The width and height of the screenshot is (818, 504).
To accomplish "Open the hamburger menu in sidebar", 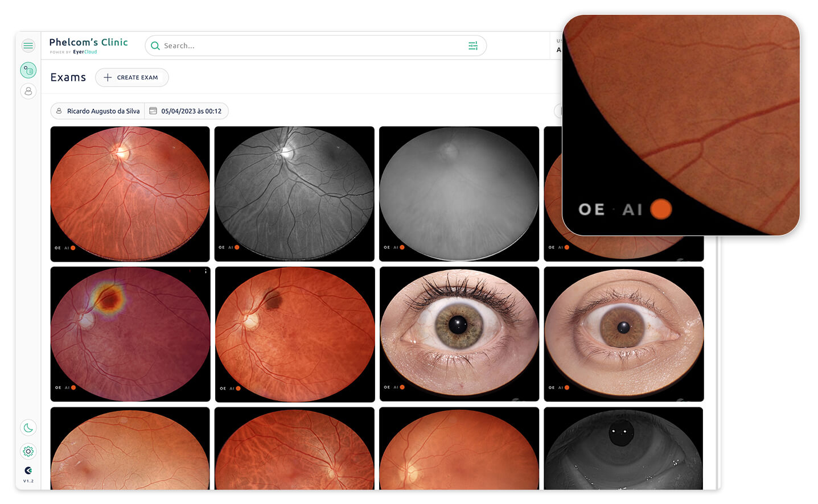I will click(28, 46).
